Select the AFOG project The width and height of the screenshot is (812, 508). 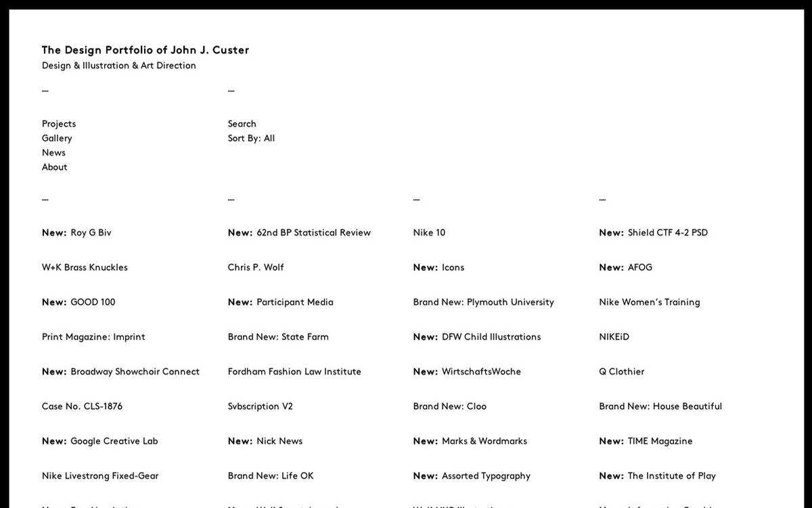[625, 267]
